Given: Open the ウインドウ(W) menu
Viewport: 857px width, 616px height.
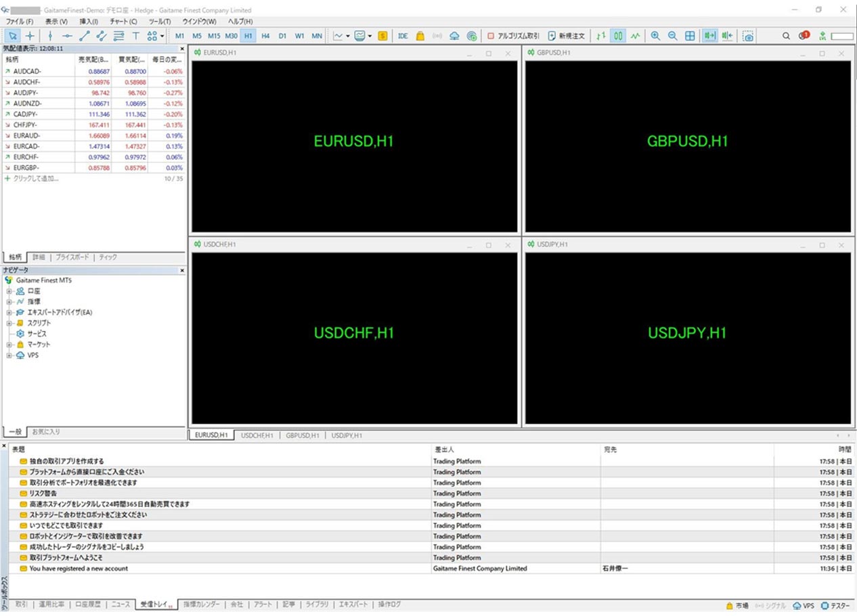Looking at the screenshot, I should 199,22.
